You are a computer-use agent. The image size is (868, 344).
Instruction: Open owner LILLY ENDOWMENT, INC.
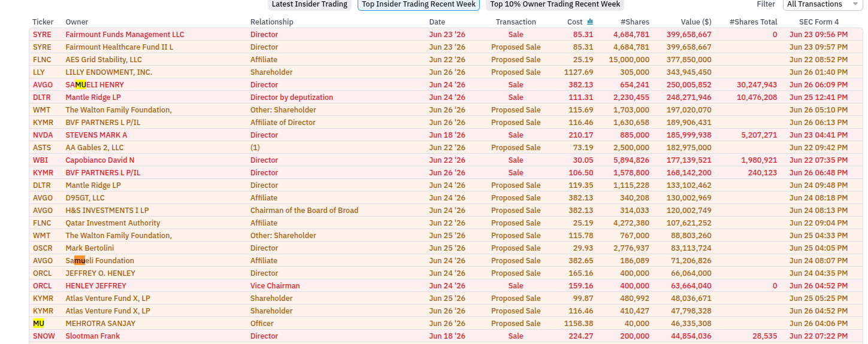[108, 72]
